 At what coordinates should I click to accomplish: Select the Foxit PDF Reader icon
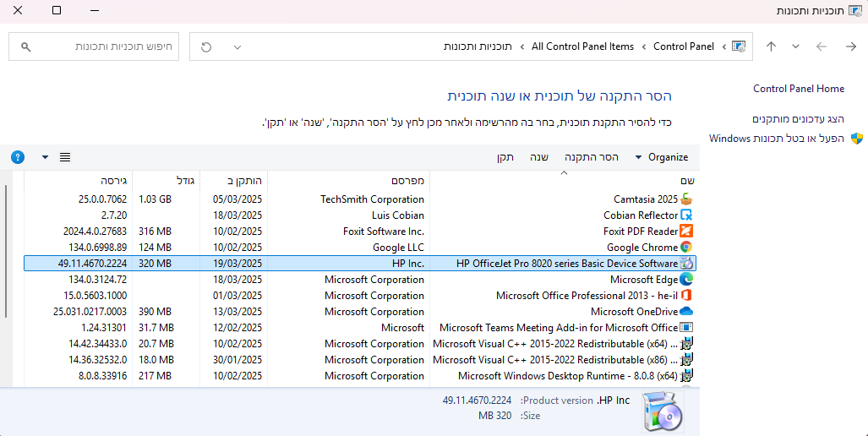(686, 232)
